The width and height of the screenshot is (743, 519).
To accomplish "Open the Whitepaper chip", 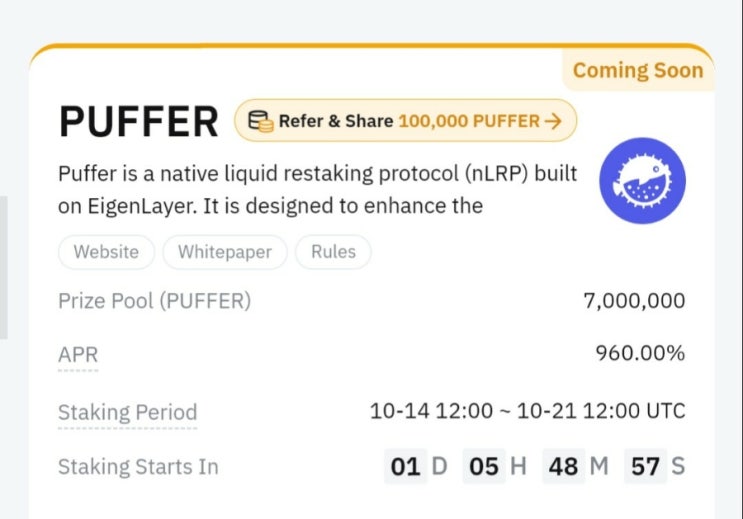I will (x=225, y=252).
